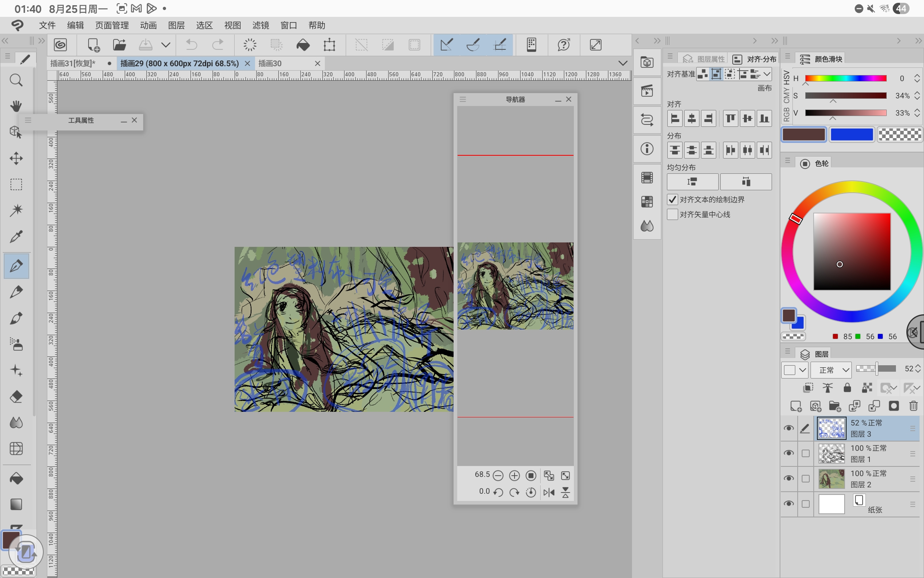Open the blend mode 正常 dropdown
924x578 pixels.
[831, 370]
